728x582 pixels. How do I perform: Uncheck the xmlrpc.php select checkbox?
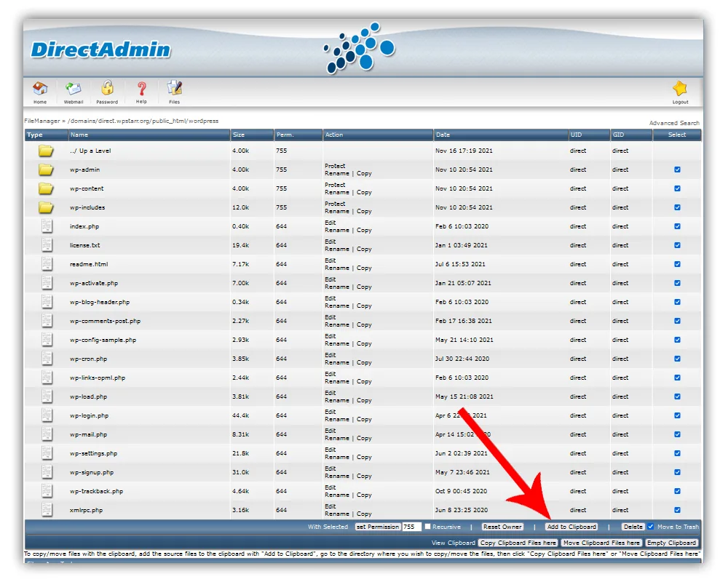677,510
